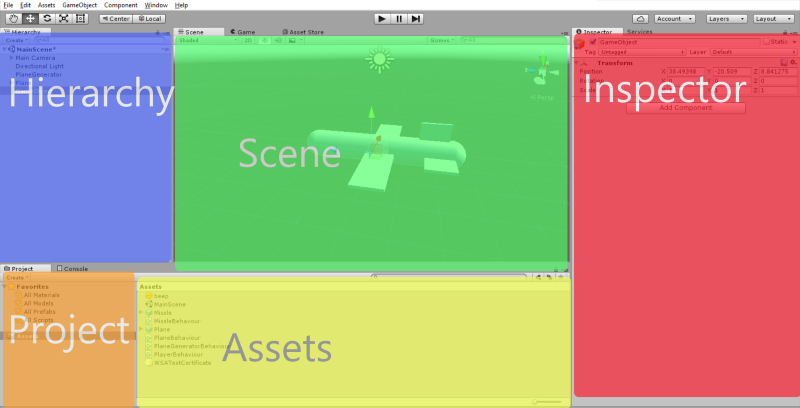This screenshot has width=800, height=408.
Task: Select the Rect transform tool
Action: [81, 19]
